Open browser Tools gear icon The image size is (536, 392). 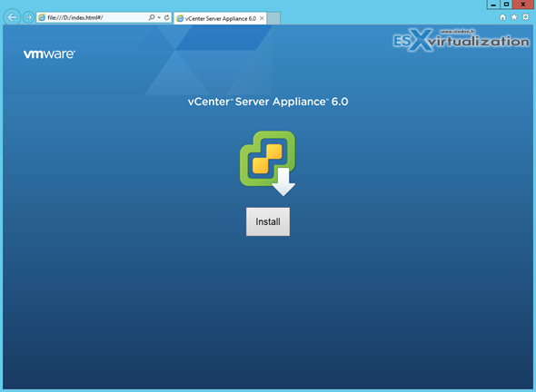(x=525, y=17)
